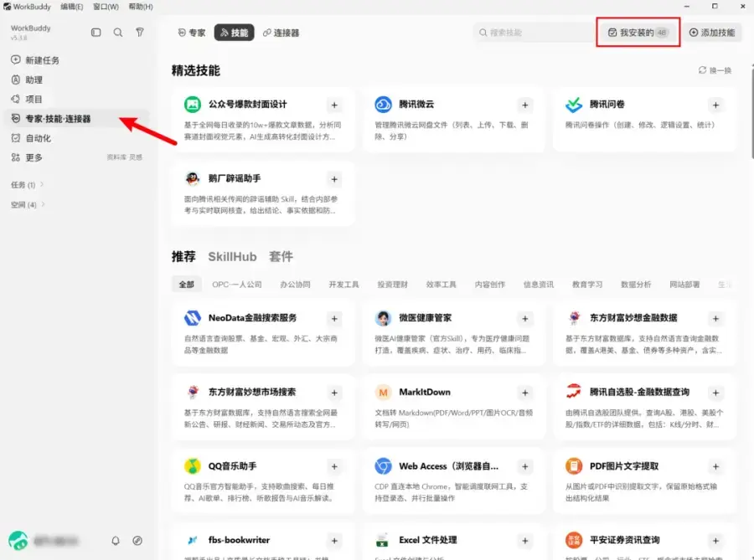Image resolution: width=754 pixels, height=560 pixels.
Task: Refresh featured skills with 换一换
Action: (x=715, y=70)
